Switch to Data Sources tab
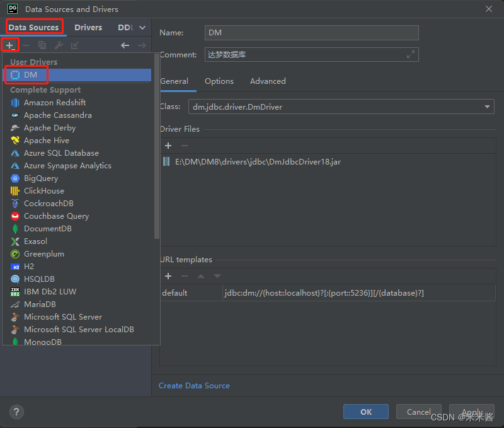This screenshot has height=428, width=504. coord(34,27)
